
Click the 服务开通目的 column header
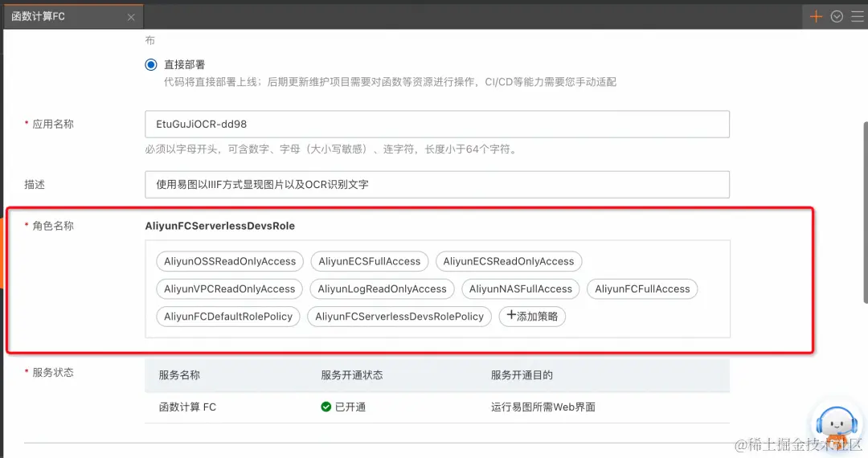tap(522, 375)
